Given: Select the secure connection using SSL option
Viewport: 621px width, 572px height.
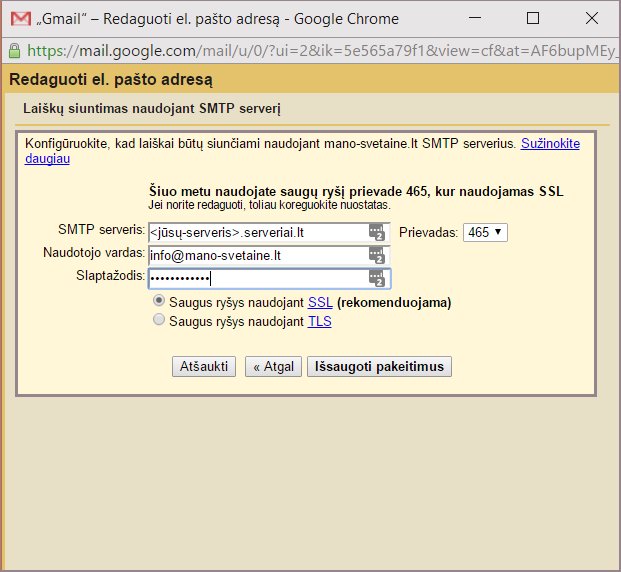Looking at the screenshot, I should coord(158,301).
